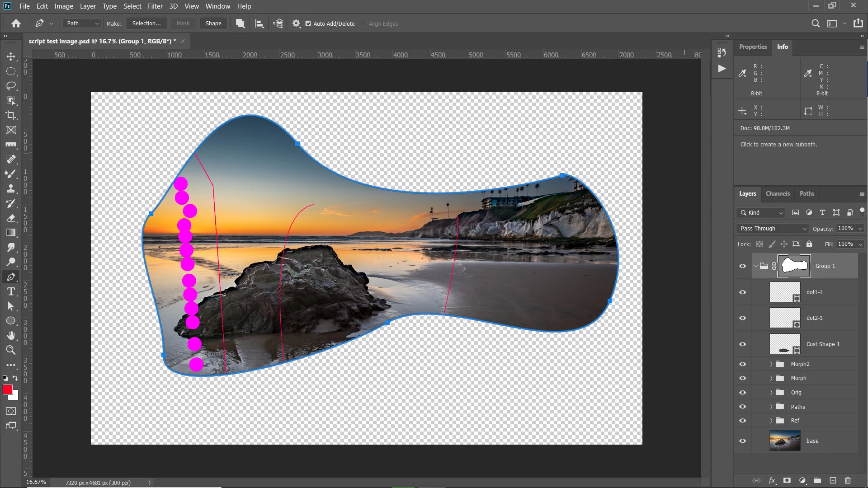Click the delete layer trash icon
The image size is (868, 488).
(x=848, y=480)
